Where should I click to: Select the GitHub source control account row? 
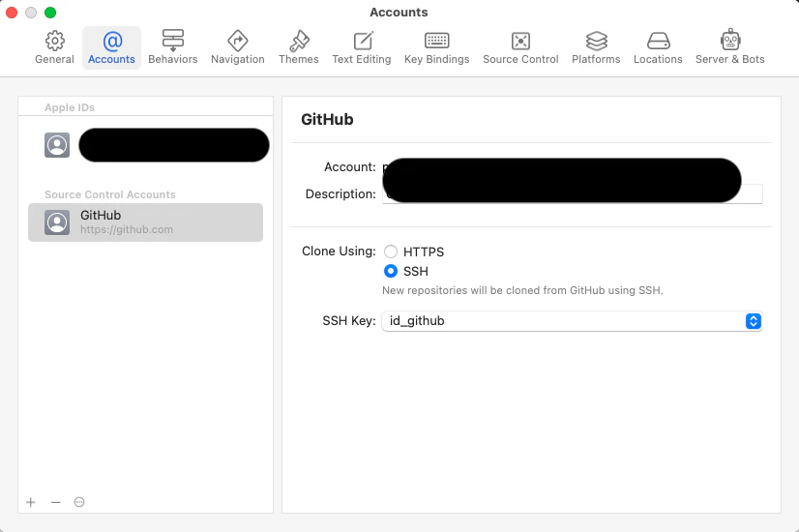[x=145, y=222]
